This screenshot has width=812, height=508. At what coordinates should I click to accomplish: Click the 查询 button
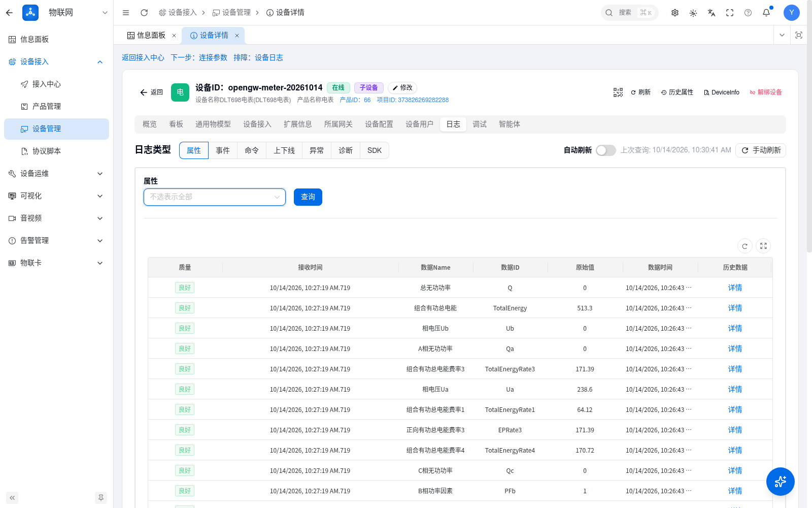click(308, 197)
